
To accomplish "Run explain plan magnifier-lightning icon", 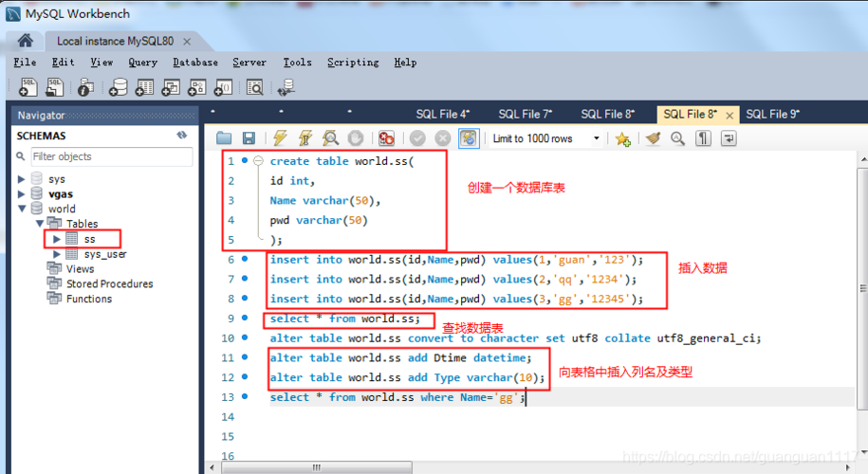I will (330, 138).
